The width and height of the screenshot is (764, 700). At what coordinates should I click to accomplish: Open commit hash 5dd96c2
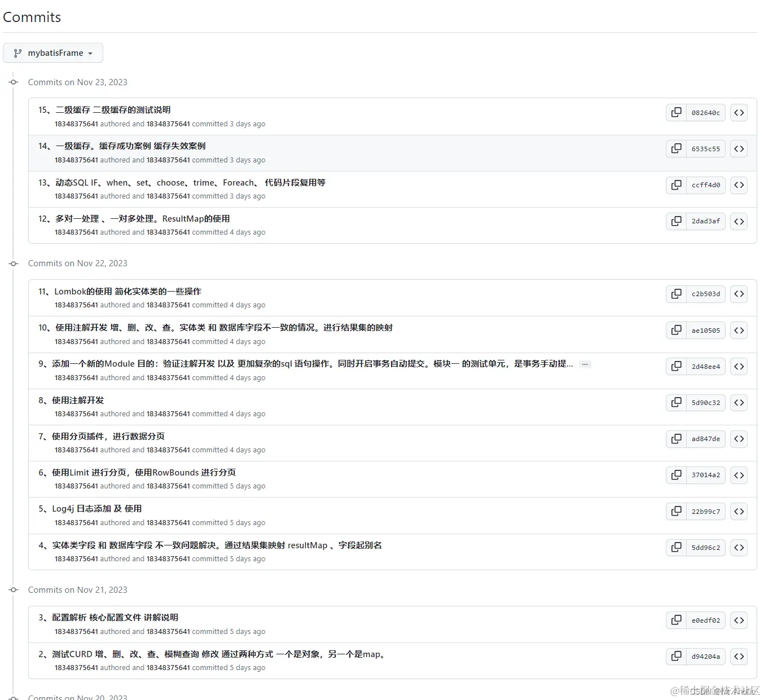tap(706, 548)
